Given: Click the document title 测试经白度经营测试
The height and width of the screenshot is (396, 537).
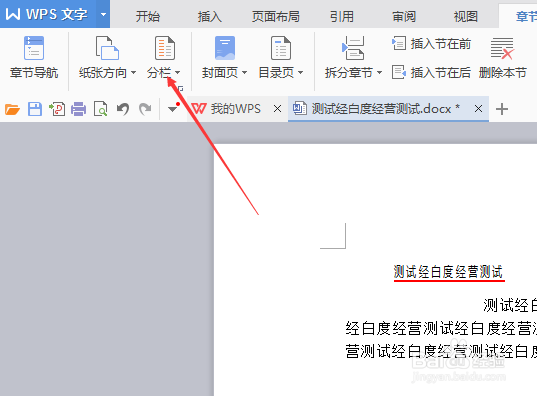Looking at the screenshot, I should pos(448,272).
